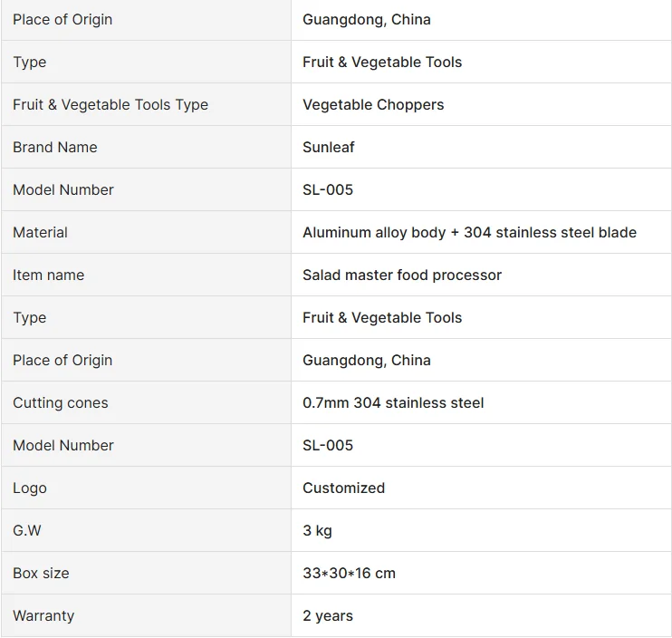Viewport: 672px width, 638px height.
Task: Click the Warranty label cell
Action: [x=43, y=615]
